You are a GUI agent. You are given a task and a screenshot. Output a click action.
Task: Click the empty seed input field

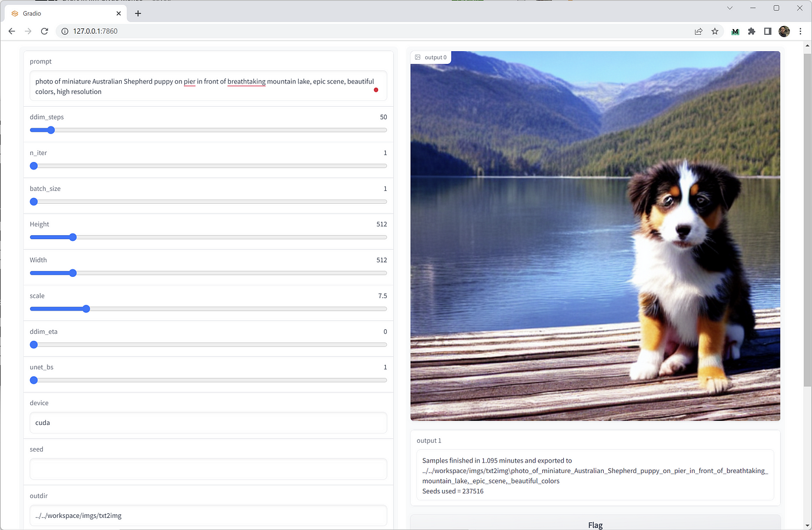click(x=208, y=469)
